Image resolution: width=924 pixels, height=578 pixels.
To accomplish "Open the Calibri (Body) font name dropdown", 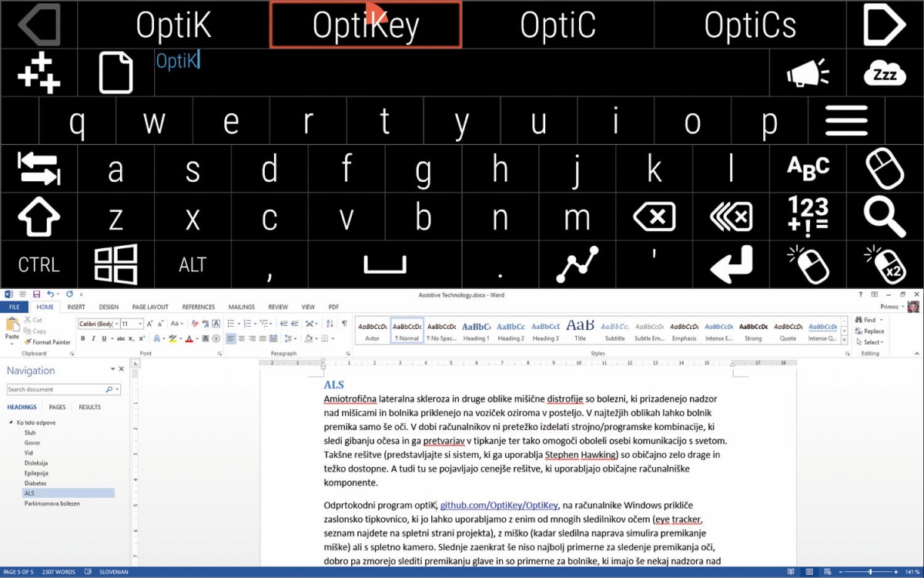I will 116,324.
